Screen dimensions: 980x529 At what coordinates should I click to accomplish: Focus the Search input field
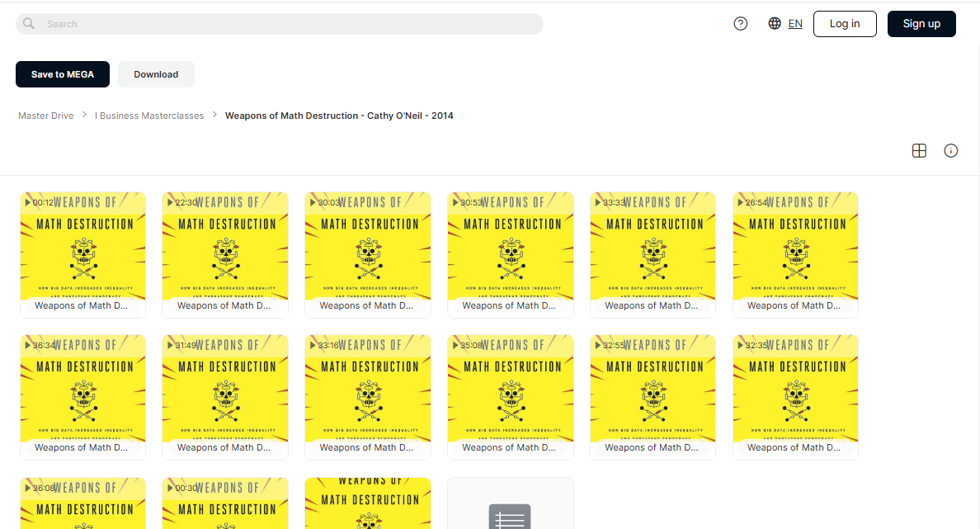(280, 24)
